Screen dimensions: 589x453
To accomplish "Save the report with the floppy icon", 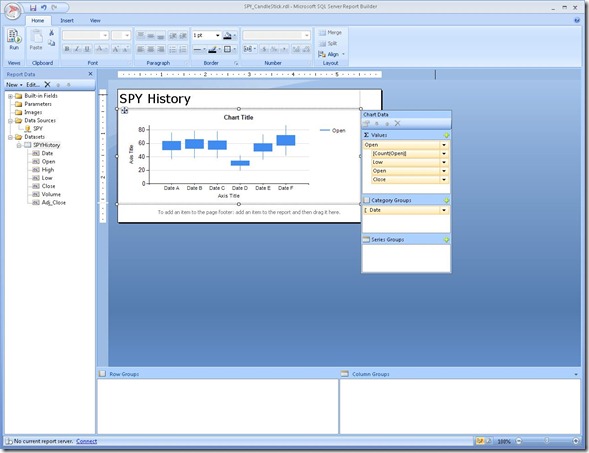I will pyautogui.click(x=33, y=8).
